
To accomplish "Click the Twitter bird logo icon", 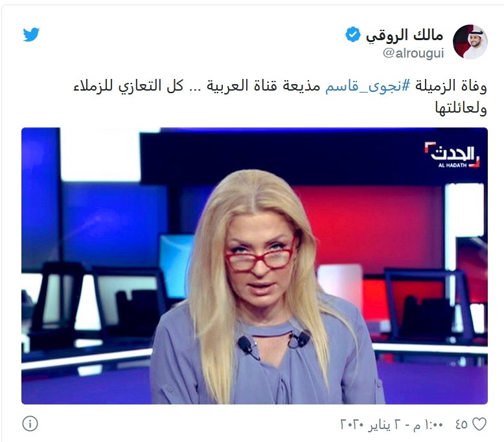I will tap(31, 35).
